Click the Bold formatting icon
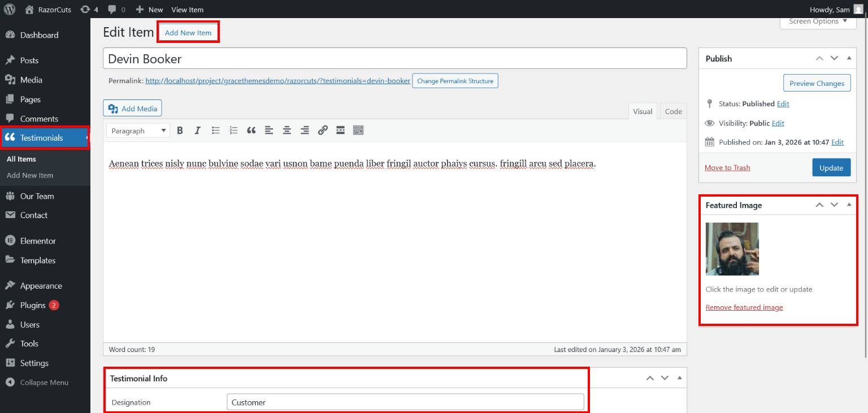The image size is (868, 413). 180,131
